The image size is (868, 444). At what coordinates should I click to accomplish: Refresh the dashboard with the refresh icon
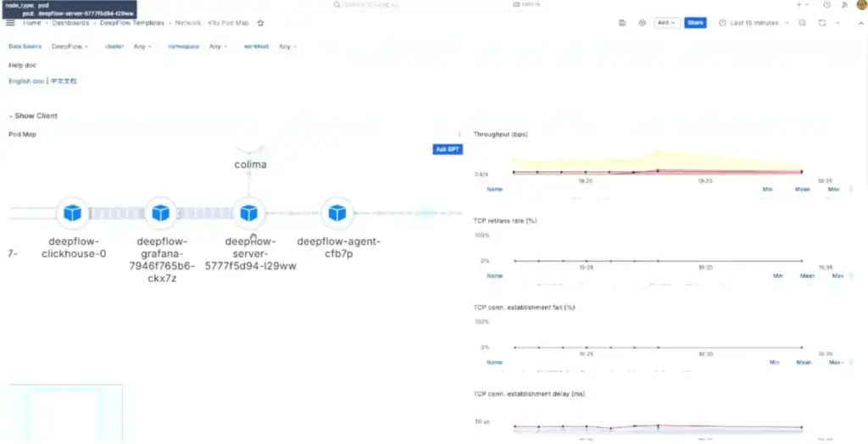822,23
